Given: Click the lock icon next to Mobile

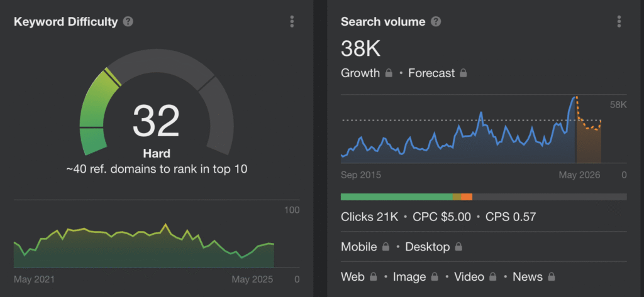Looking at the screenshot, I should pyautogui.click(x=386, y=247).
